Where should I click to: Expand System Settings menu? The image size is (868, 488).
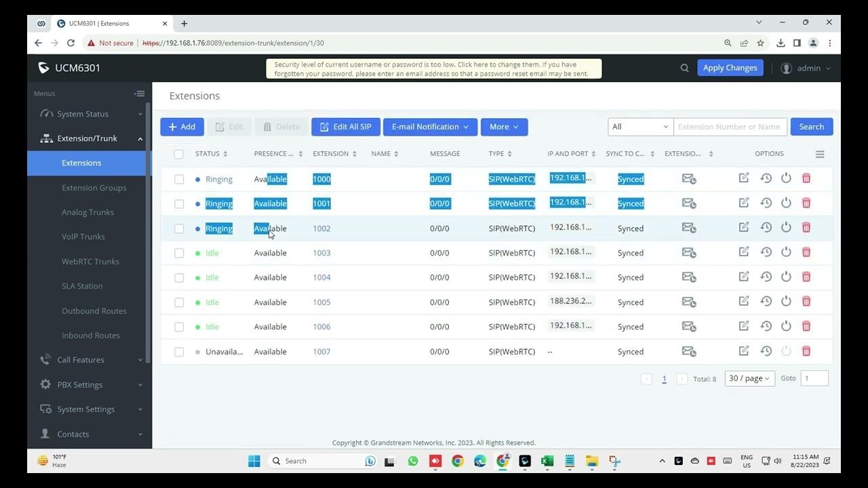(x=90, y=409)
